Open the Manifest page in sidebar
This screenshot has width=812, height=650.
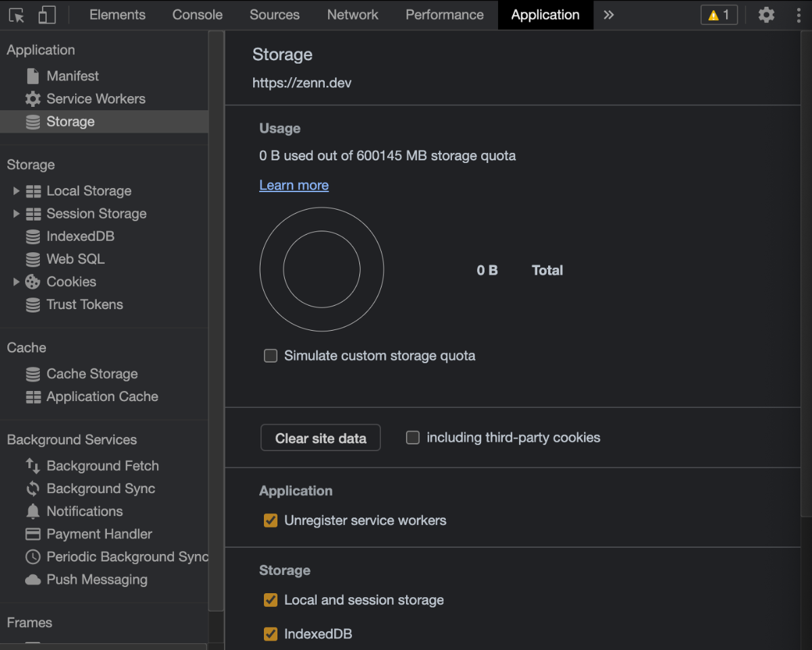pyautogui.click(x=72, y=76)
